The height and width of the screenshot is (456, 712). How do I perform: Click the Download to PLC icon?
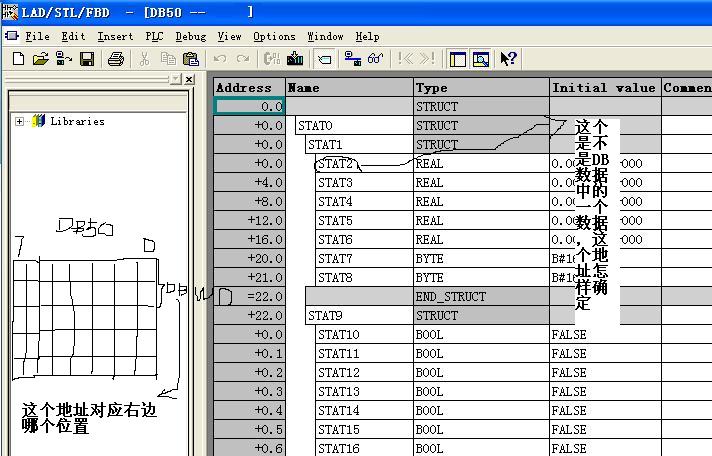[295, 59]
